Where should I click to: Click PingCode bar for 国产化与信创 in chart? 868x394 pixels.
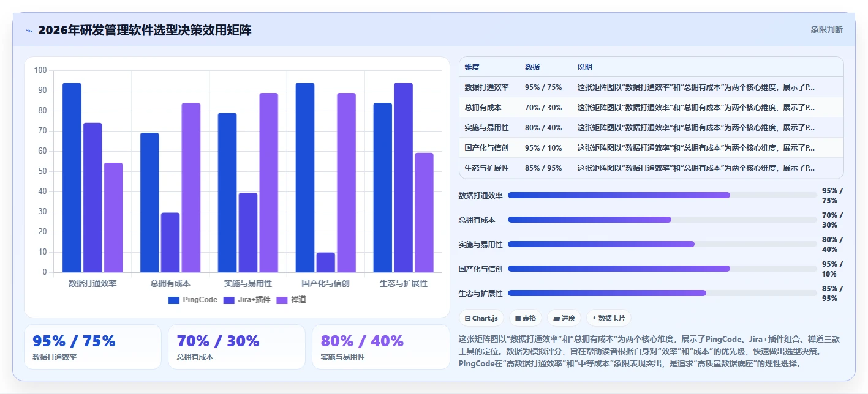click(x=305, y=177)
